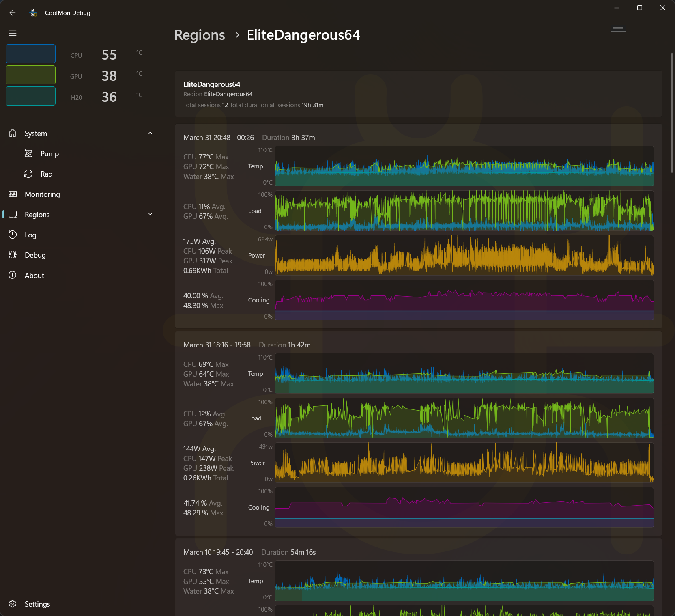Click Cooling chart of 1h 42m session
Screen dimensions: 675x616
pos(464,507)
